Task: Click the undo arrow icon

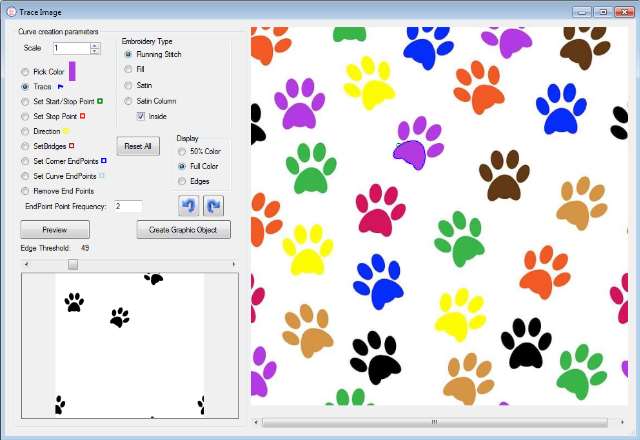Action: [x=189, y=206]
